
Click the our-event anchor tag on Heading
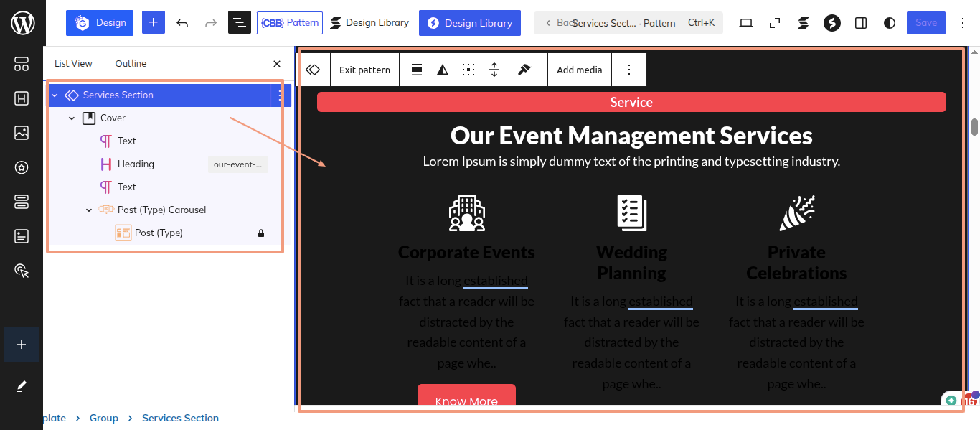(238, 164)
